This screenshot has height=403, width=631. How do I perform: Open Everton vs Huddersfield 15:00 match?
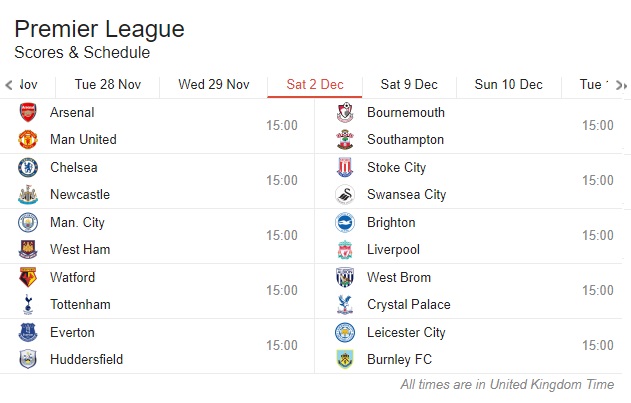(x=157, y=346)
